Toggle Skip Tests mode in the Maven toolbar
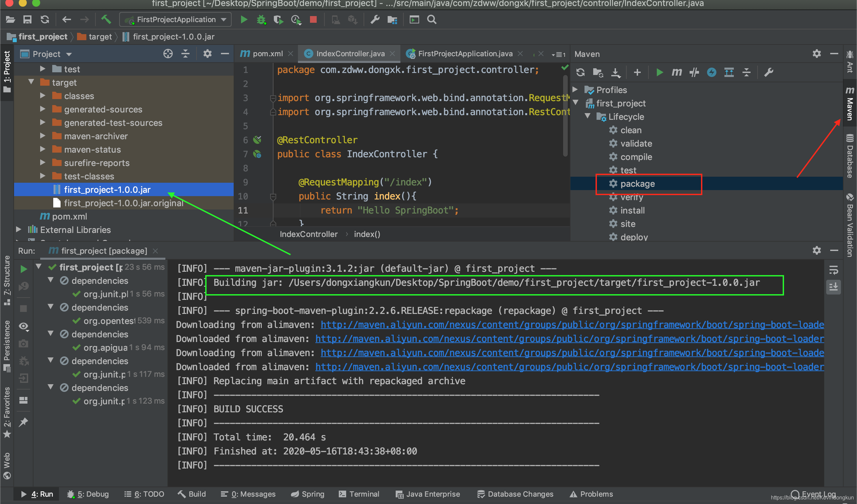 click(x=711, y=72)
